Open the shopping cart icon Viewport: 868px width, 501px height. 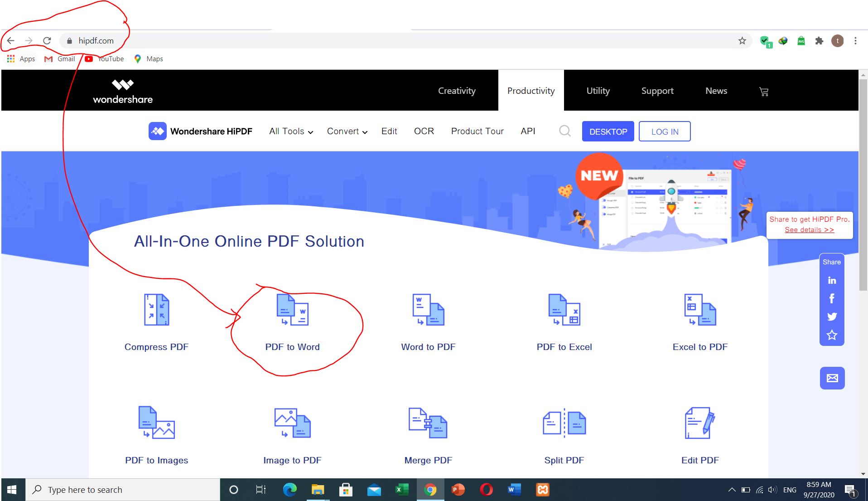tap(764, 92)
